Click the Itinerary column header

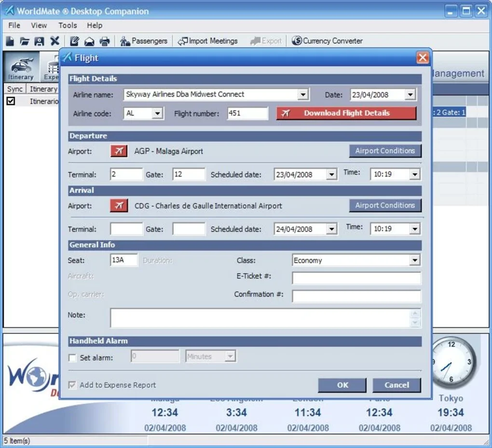[43, 89]
